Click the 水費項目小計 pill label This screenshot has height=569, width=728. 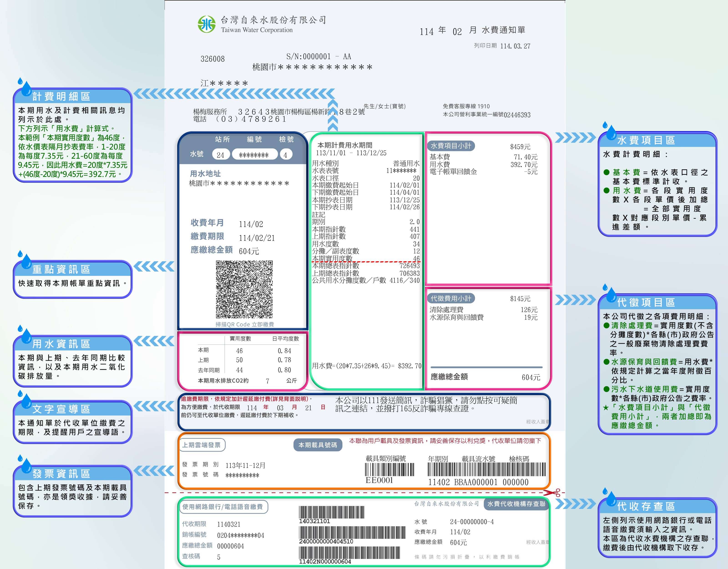pyautogui.click(x=451, y=146)
